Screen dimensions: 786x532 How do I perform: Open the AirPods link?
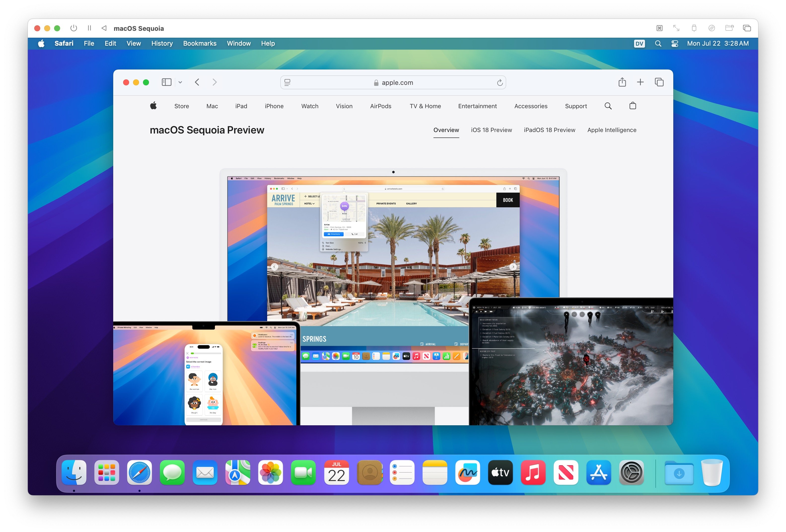381,106
